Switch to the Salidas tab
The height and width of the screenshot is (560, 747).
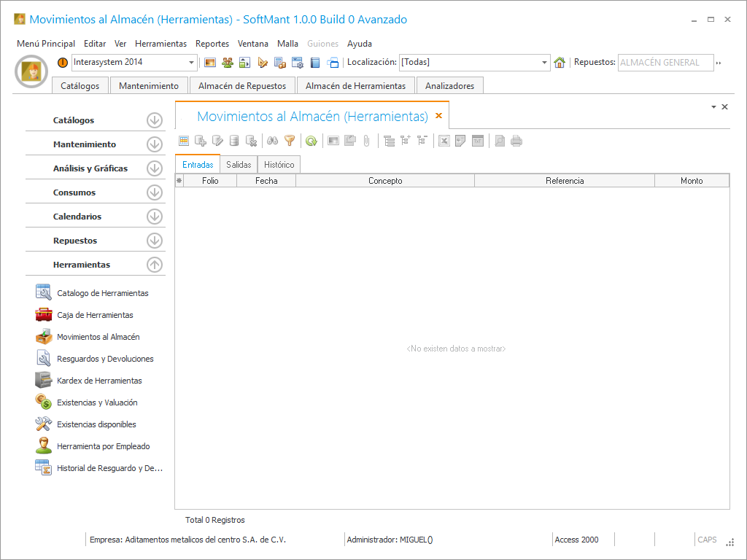[239, 165]
